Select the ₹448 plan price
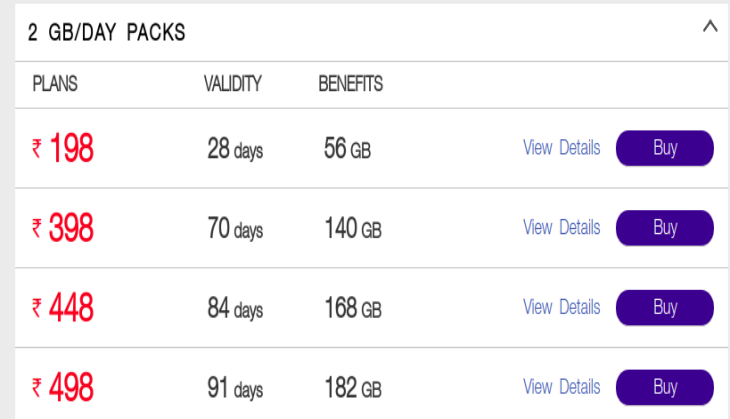730x419 pixels. [62, 307]
